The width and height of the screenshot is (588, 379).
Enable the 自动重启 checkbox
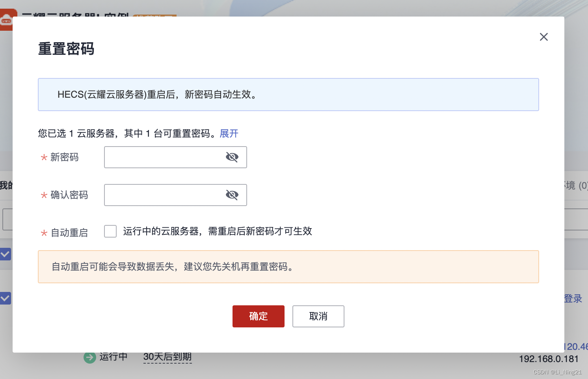click(110, 231)
